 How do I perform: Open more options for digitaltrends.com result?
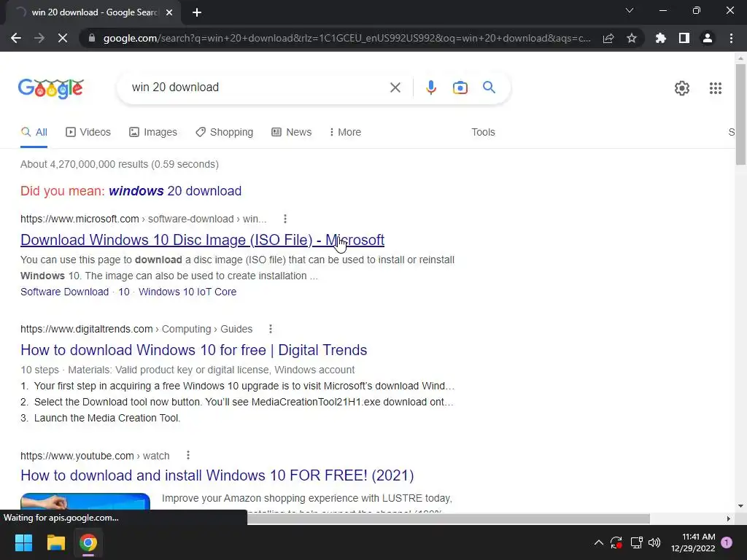[270, 329]
